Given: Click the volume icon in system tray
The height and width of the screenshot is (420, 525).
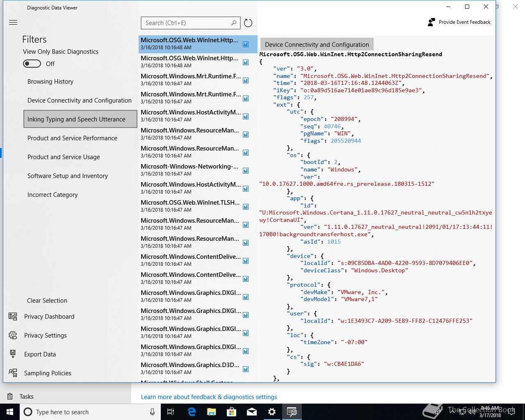Looking at the screenshot, I should click(472, 412).
